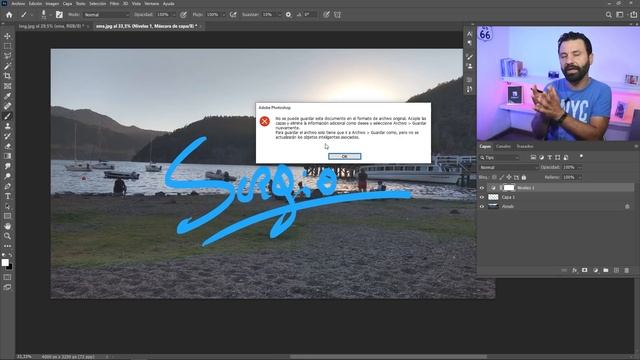
Task: Select the Pen tool
Action: click(x=7, y=186)
